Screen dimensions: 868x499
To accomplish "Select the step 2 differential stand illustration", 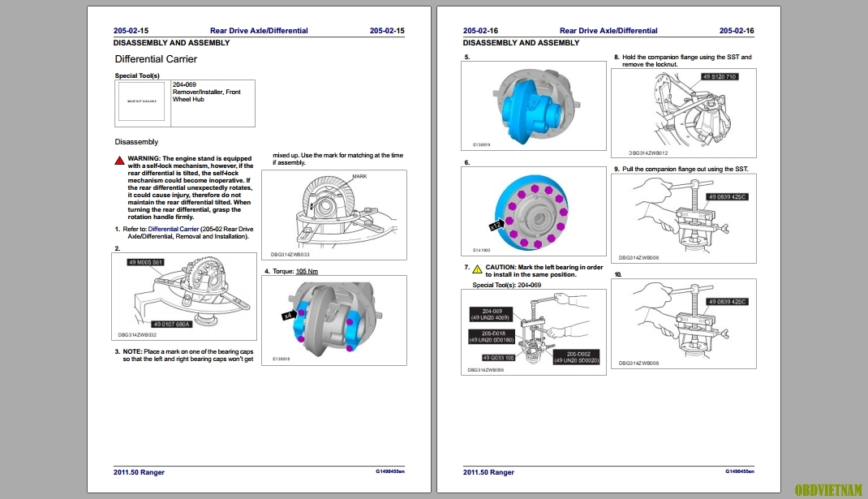I will pyautogui.click(x=184, y=296).
